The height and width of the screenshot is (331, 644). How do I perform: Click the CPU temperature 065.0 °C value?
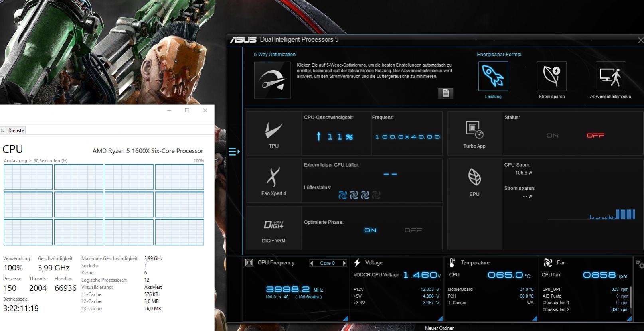point(509,275)
